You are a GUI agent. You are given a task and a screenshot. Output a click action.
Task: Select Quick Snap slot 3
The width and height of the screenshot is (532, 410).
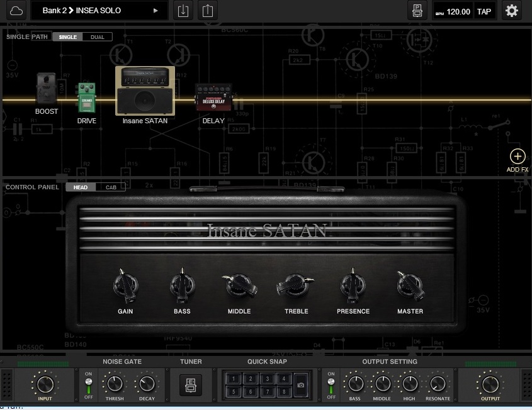pos(268,379)
